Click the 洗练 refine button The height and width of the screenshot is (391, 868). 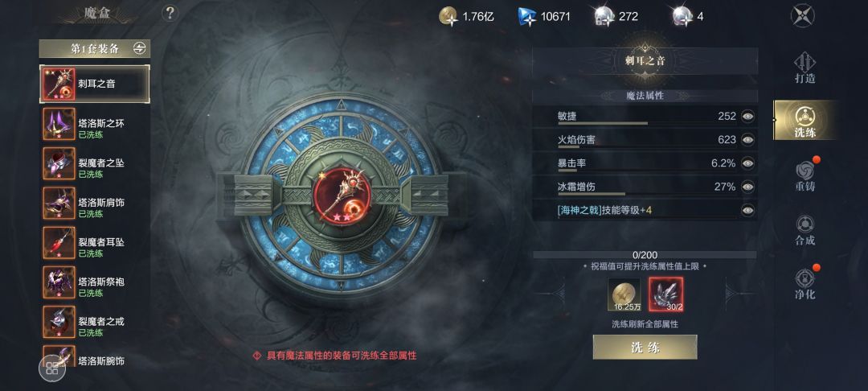tap(645, 348)
